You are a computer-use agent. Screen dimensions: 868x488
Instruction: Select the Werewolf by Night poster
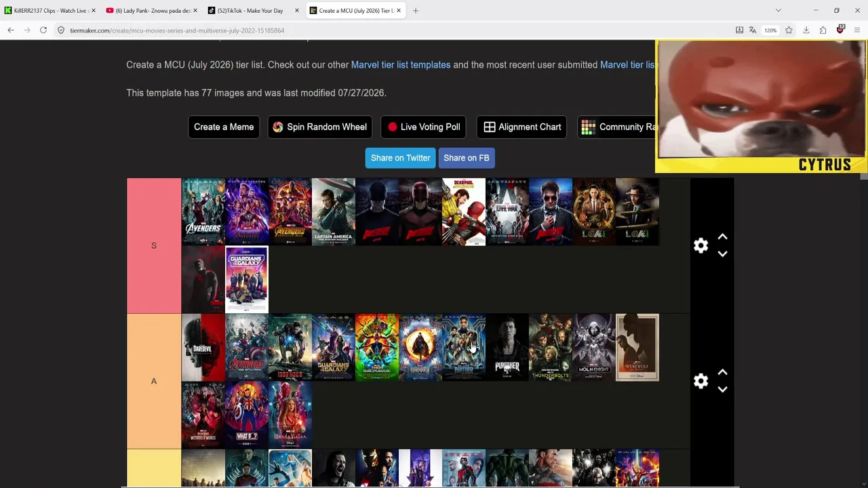pyautogui.click(x=637, y=347)
